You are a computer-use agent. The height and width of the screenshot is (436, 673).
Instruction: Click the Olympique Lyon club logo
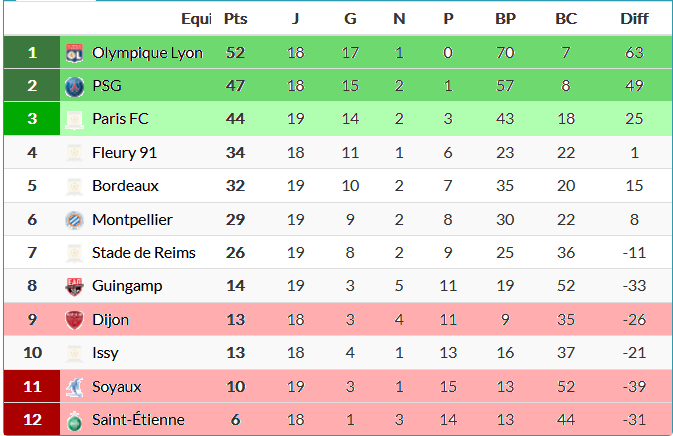point(74,53)
